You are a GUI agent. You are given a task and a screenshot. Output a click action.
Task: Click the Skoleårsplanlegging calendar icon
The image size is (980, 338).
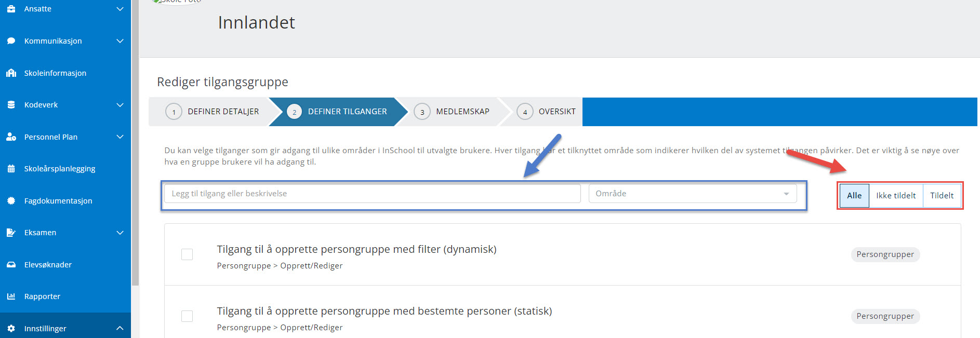[x=11, y=169]
